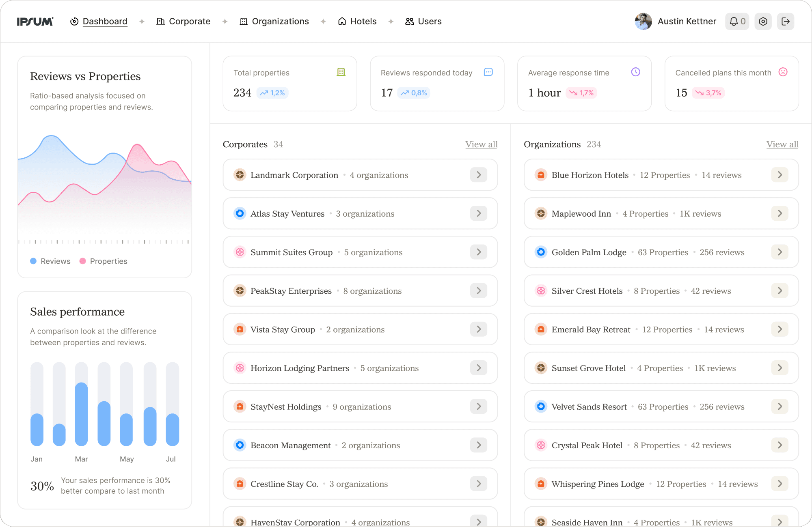Viewport: 812px width, 527px height.
Task: Expand Landmark Corporation details
Action: 479,175
